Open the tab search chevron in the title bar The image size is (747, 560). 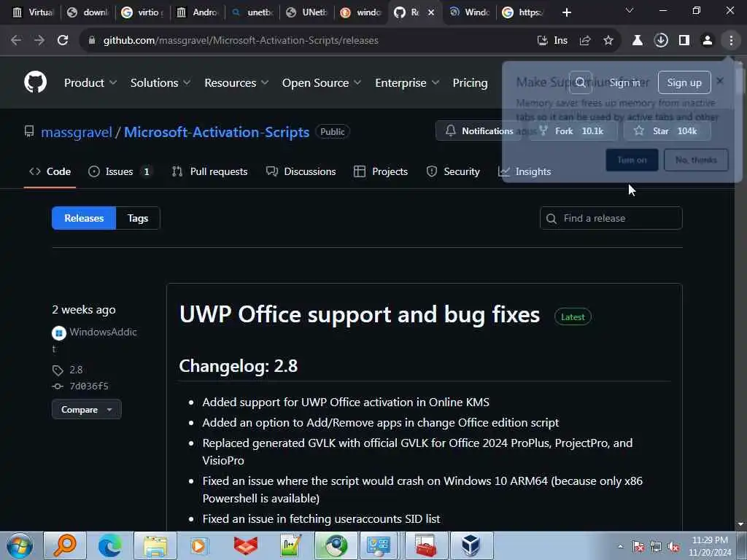coord(630,10)
